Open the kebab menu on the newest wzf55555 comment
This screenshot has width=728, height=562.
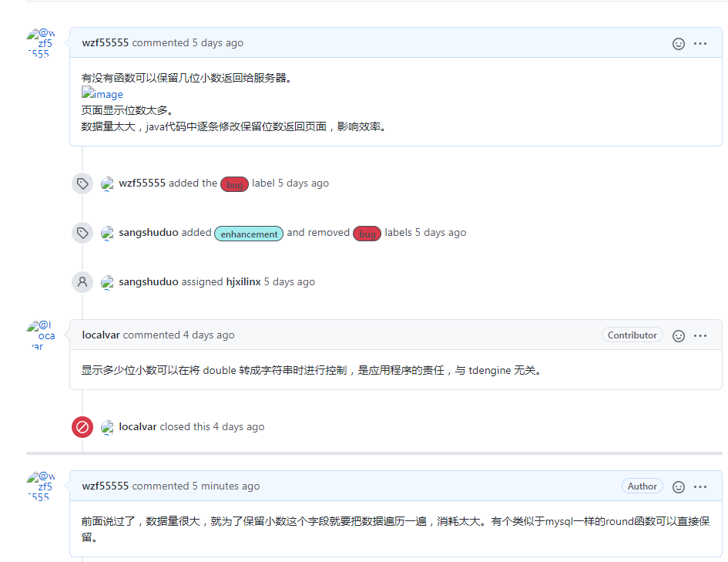pyautogui.click(x=699, y=486)
